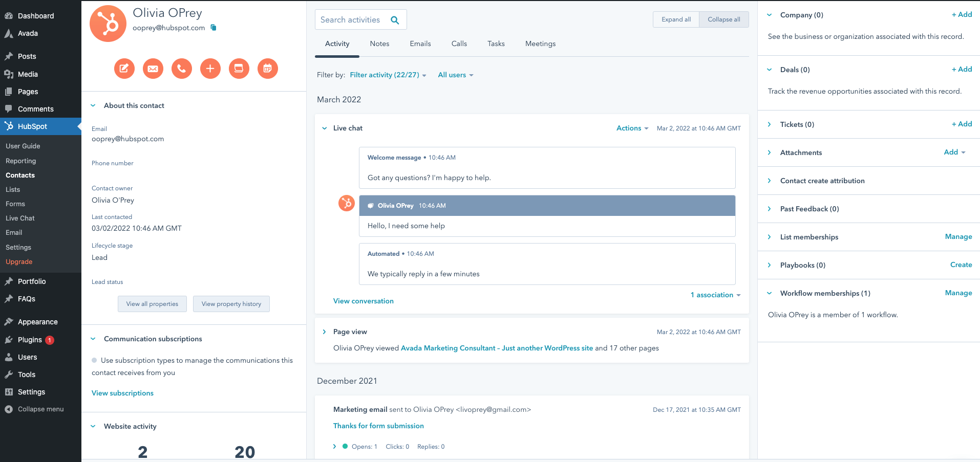Image resolution: width=980 pixels, height=462 pixels.
Task: Click the orange plus log activity icon
Action: [x=210, y=69]
